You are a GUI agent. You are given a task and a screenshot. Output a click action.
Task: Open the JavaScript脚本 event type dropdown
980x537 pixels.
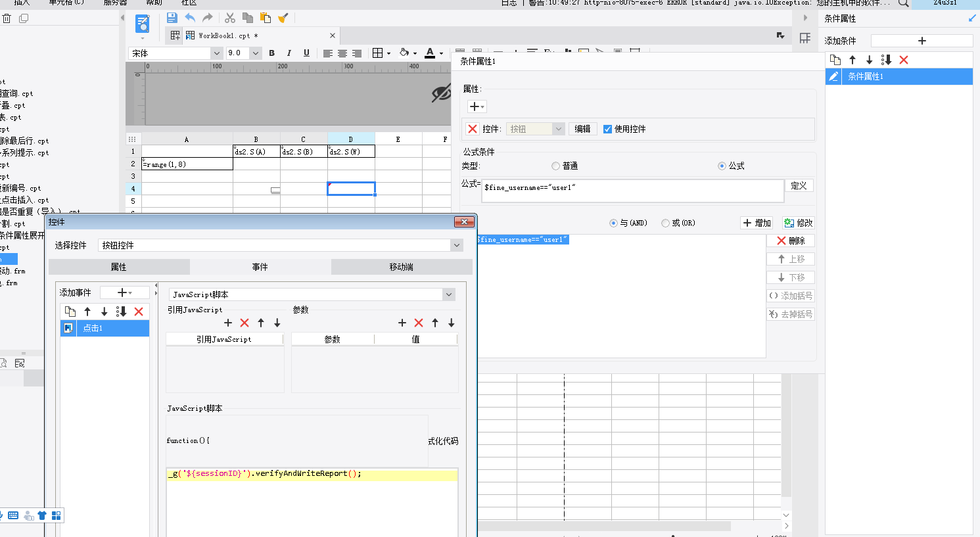click(449, 294)
